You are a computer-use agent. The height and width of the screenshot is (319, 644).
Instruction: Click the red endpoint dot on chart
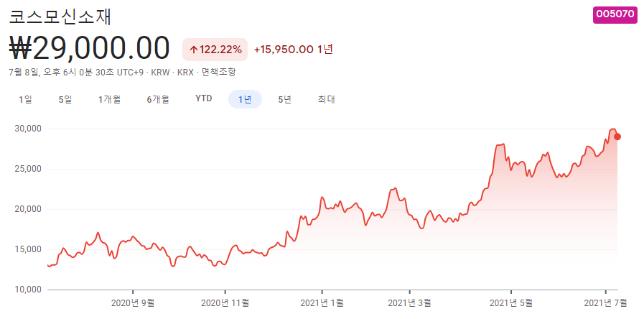tap(617, 137)
